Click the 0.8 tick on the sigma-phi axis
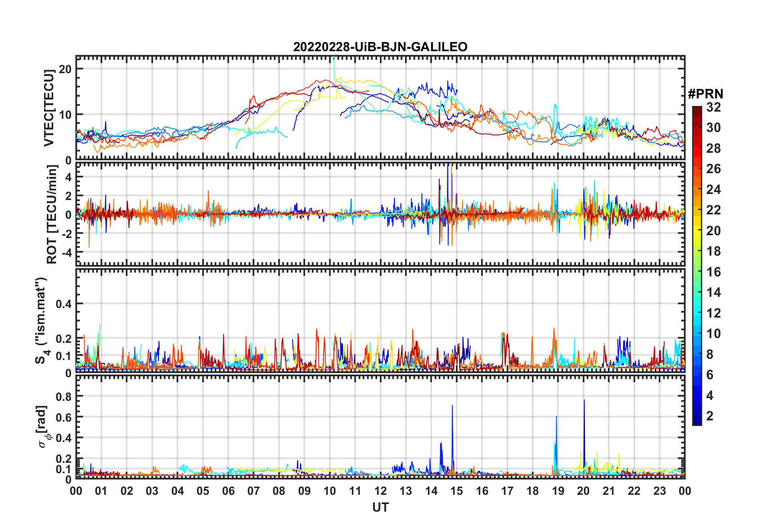The width and height of the screenshot is (761, 532). click(64, 396)
